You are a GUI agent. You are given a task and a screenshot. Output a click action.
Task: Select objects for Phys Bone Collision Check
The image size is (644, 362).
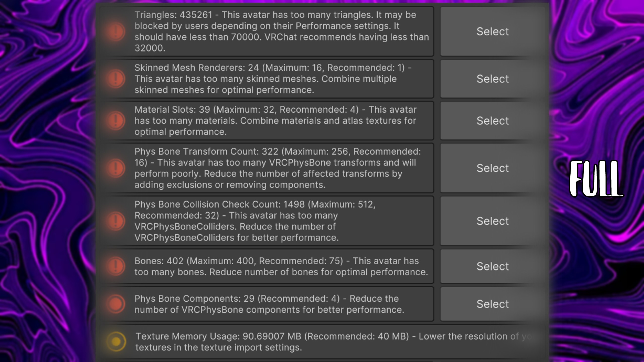click(x=493, y=221)
